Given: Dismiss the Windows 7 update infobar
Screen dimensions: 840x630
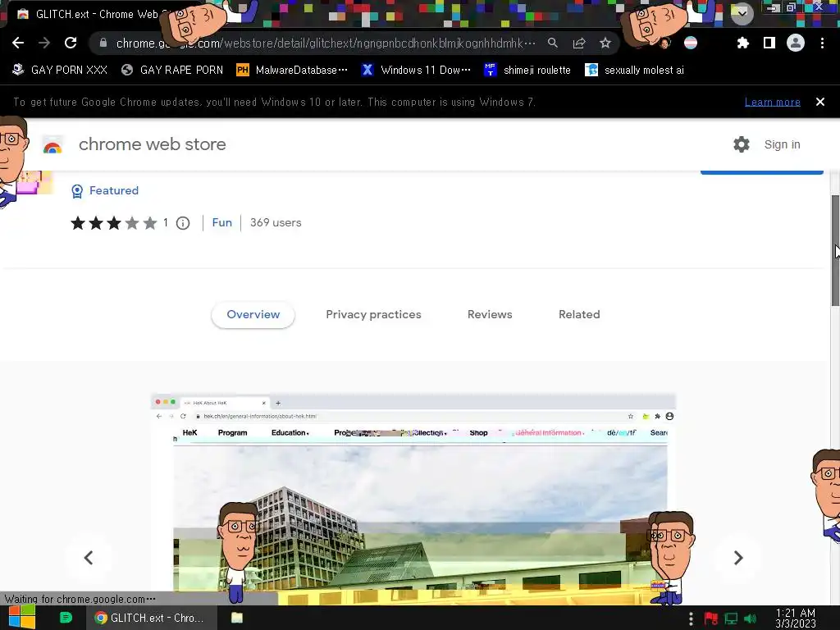Looking at the screenshot, I should click(x=819, y=102).
